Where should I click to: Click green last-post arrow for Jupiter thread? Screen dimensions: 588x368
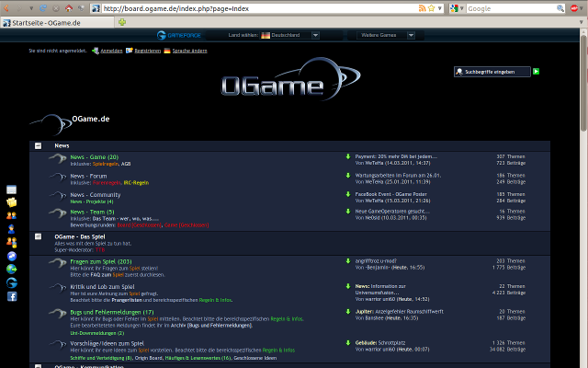click(348, 311)
